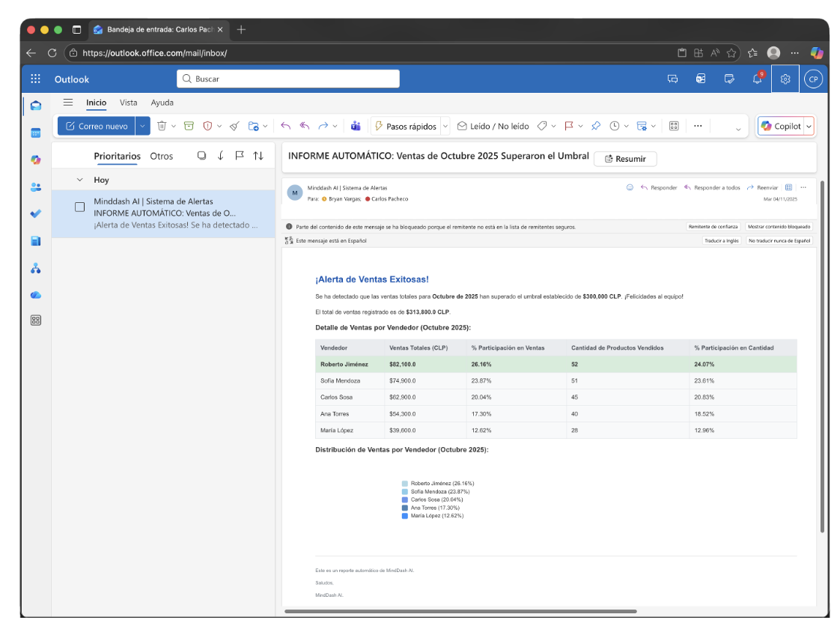Open More apps at sidebar bottom

coord(36,320)
